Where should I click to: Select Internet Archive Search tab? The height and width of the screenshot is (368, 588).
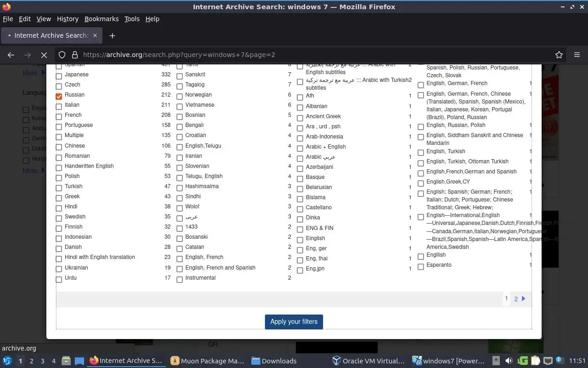coord(51,35)
